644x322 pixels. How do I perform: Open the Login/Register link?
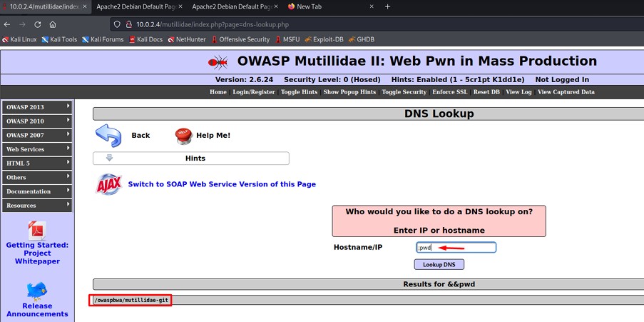[254, 92]
